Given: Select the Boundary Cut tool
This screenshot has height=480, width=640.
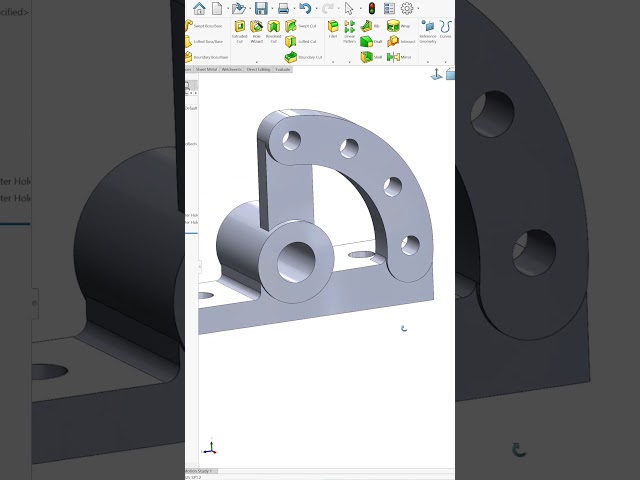Looking at the screenshot, I should [303, 57].
